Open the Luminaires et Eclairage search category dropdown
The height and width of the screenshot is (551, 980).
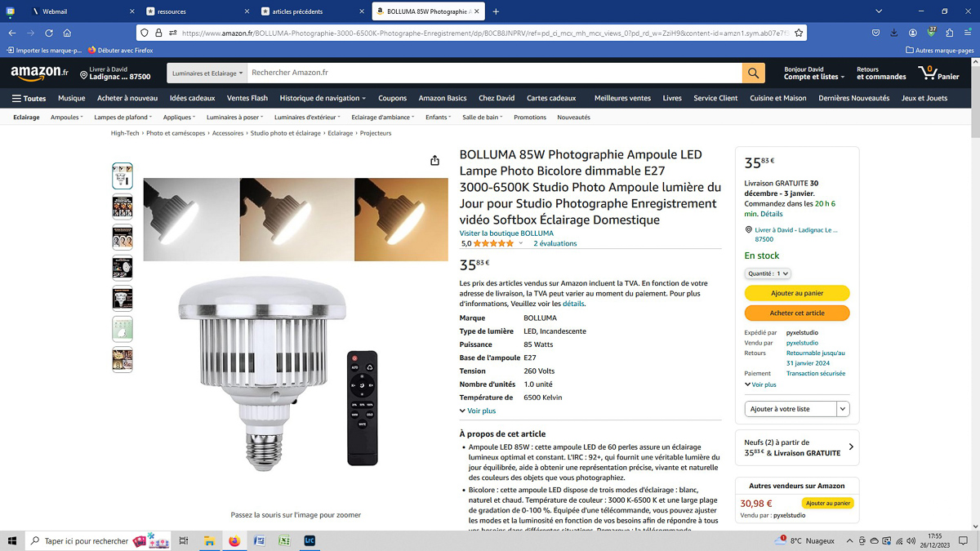coord(207,73)
